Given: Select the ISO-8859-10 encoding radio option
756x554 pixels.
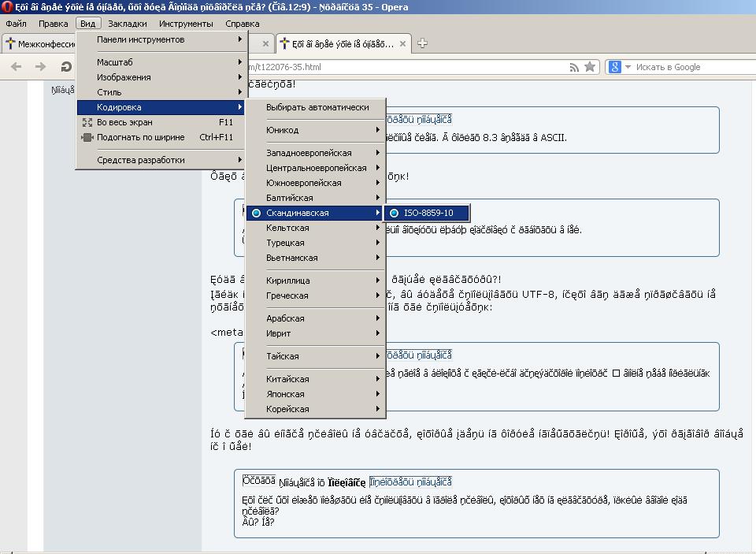Looking at the screenshot, I should point(426,213).
